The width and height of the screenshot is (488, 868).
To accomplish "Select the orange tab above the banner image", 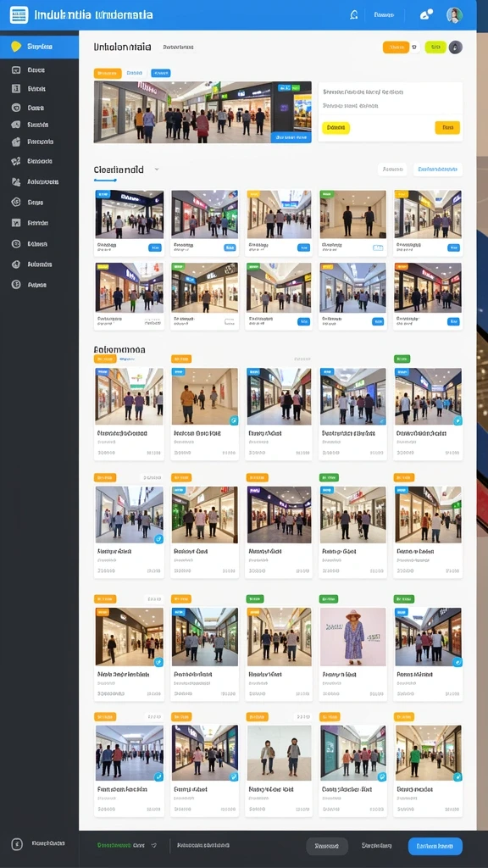I will pos(108,73).
